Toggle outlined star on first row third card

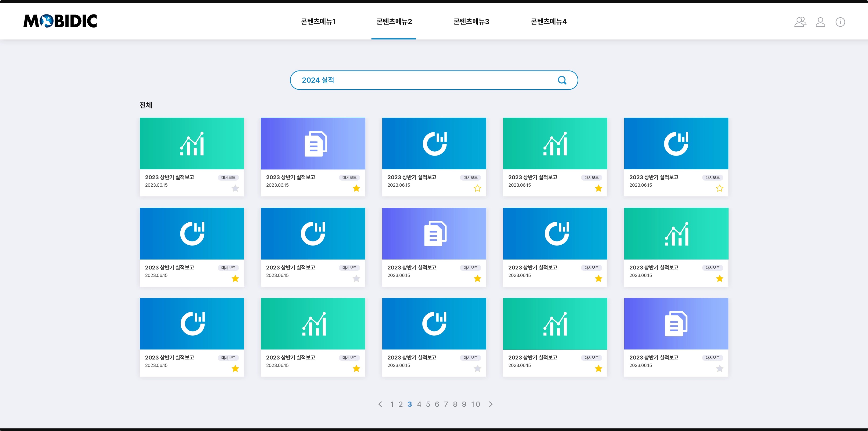click(x=477, y=188)
